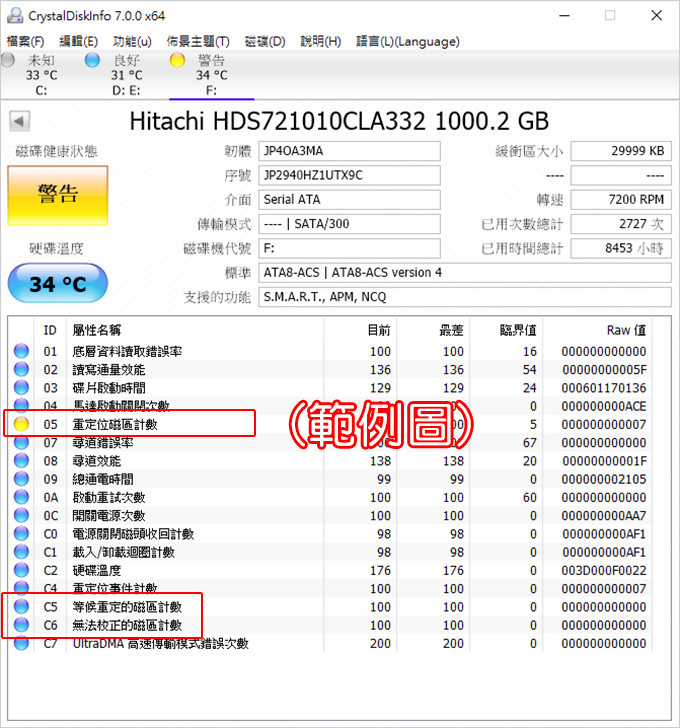This screenshot has height=728, width=680.
Task: Click the yellow 警告 health status button
Action: tap(58, 195)
